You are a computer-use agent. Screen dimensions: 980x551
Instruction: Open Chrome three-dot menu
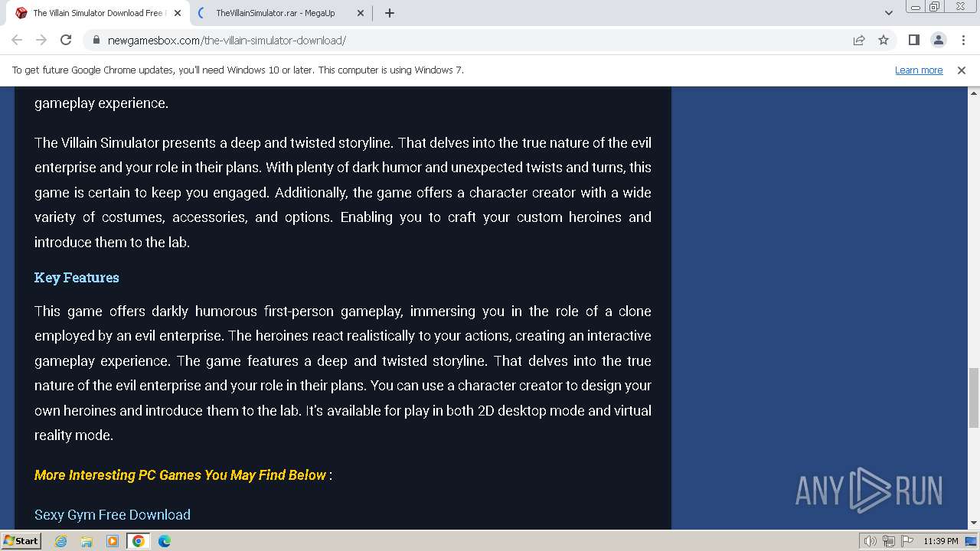pyautogui.click(x=962, y=40)
